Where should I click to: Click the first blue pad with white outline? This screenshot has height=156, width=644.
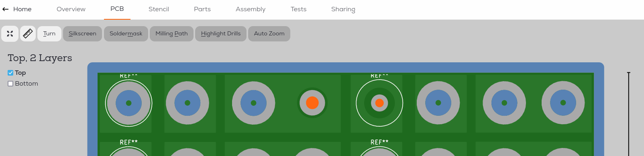[129, 103]
